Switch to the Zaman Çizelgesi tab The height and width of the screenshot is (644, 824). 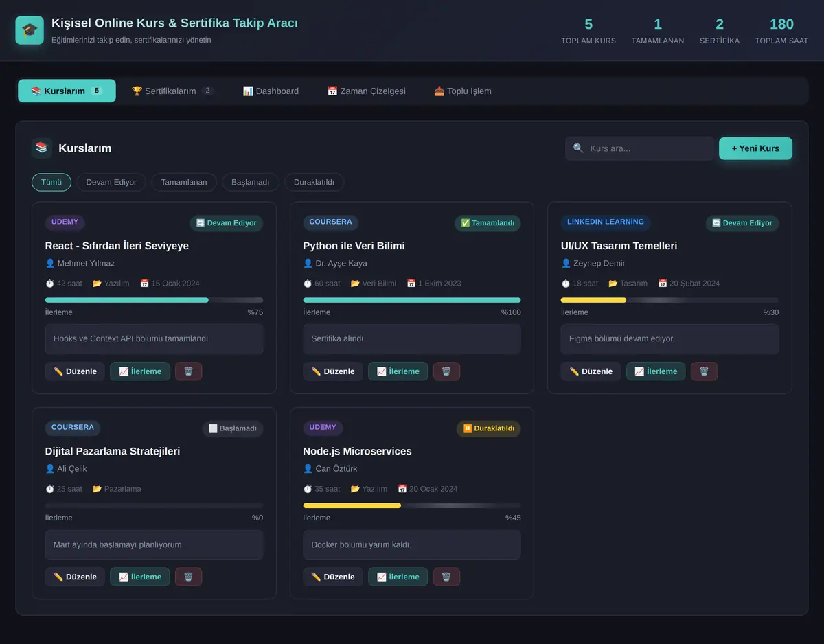pos(366,91)
